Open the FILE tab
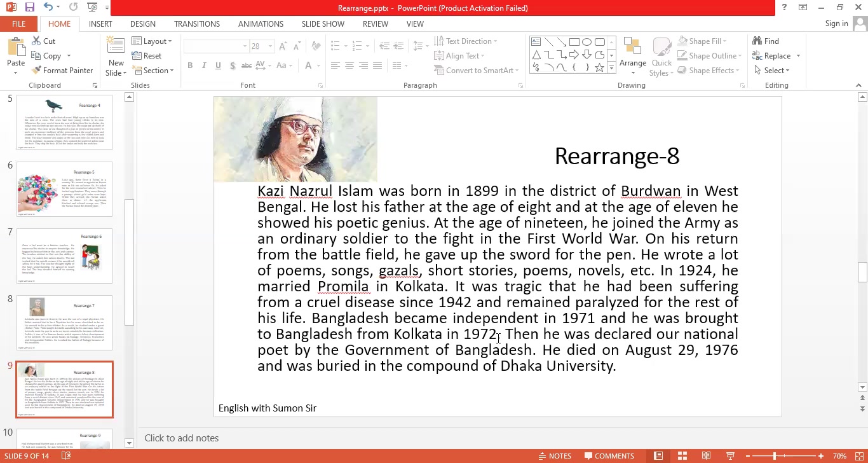 coord(19,24)
